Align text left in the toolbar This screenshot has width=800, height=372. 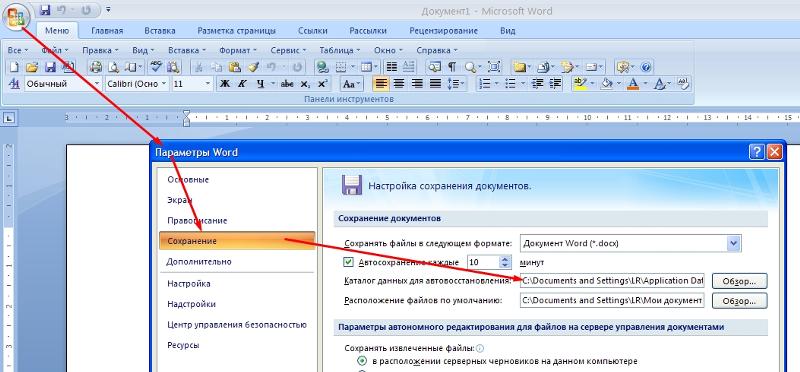(x=381, y=84)
